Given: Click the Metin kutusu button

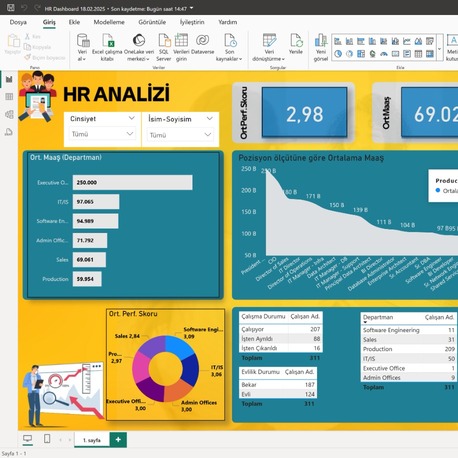Looking at the screenshot, I should click(452, 47).
